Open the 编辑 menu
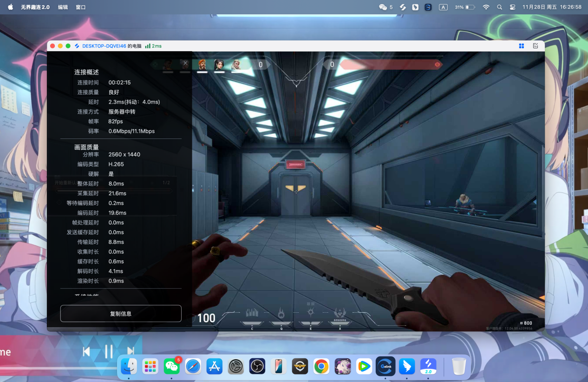The image size is (588, 382). (x=63, y=7)
